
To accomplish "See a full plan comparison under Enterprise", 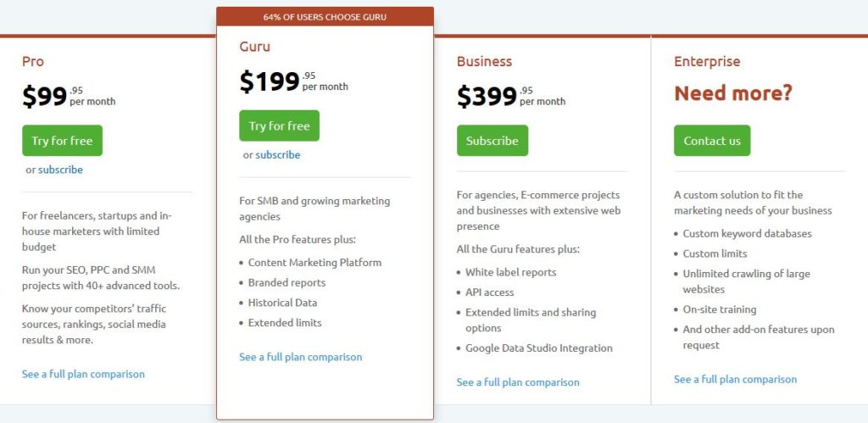I will pos(735,379).
